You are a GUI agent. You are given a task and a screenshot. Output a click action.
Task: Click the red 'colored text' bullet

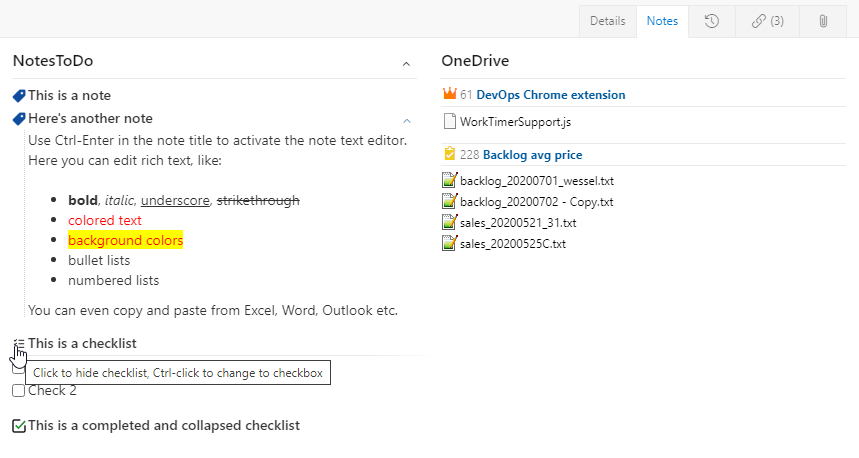click(x=105, y=220)
